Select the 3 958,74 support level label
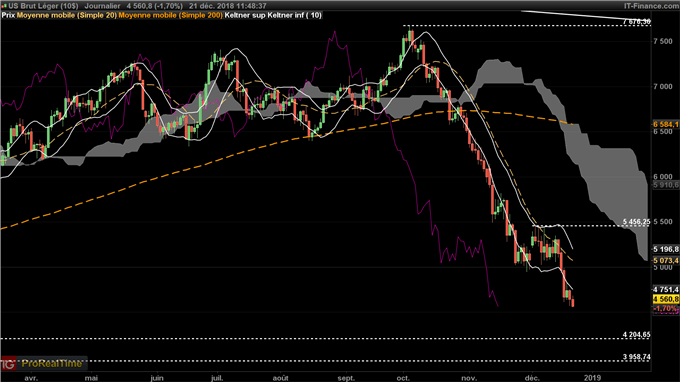 tap(637, 357)
